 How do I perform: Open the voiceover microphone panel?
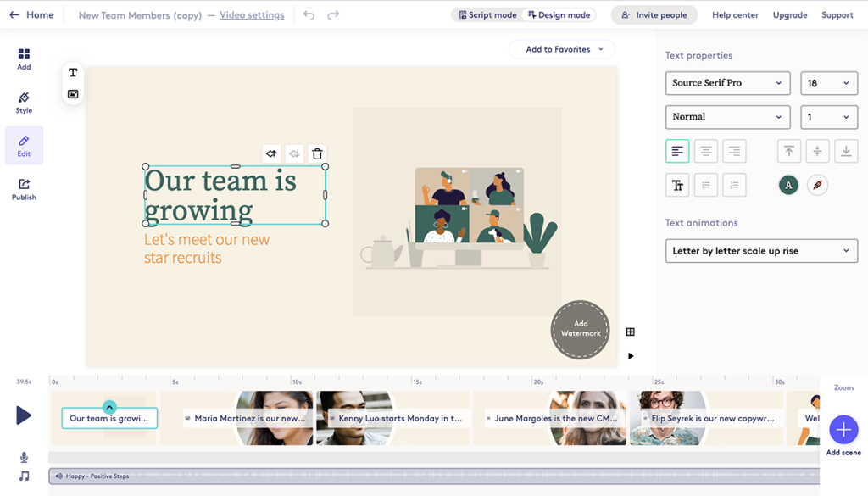click(x=23, y=457)
